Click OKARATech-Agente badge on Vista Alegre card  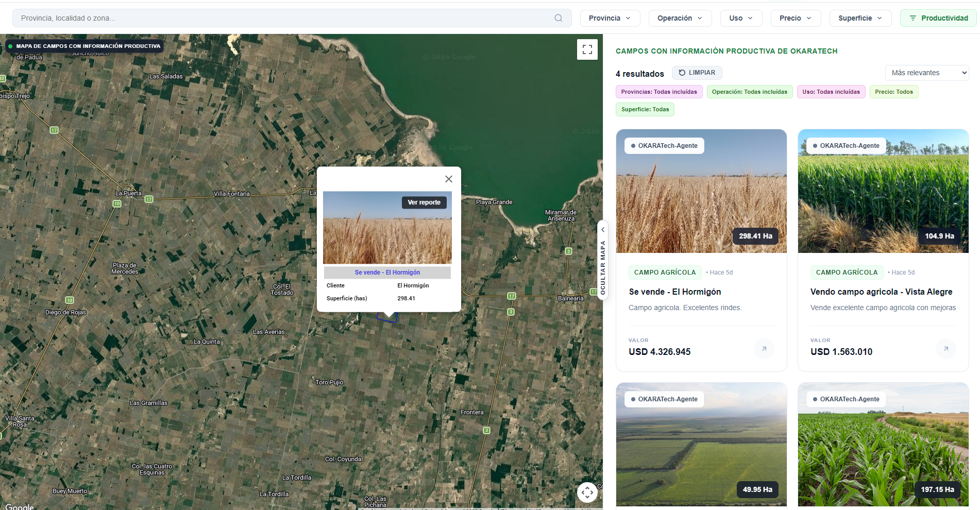(x=846, y=146)
